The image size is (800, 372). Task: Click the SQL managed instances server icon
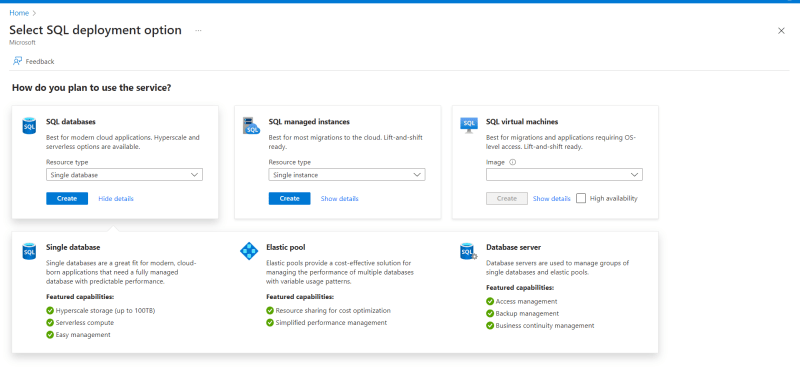click(x=251, y=126)
